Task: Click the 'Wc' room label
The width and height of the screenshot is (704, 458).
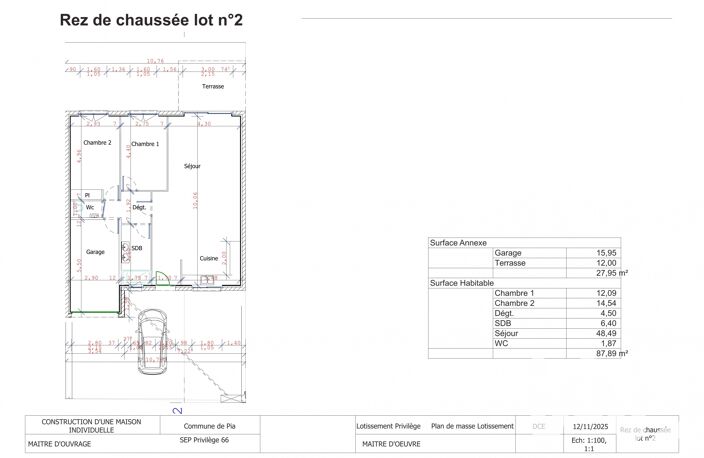Action: point(90,207)
